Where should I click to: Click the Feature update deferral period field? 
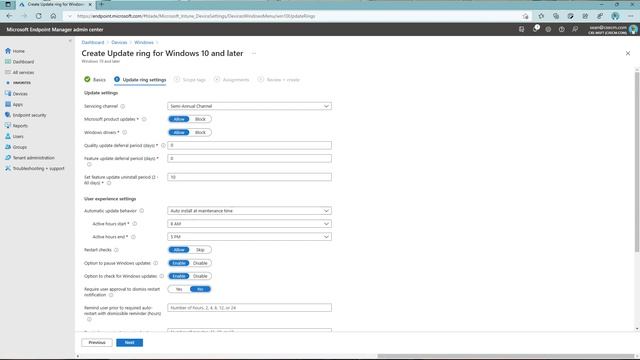[x=249, y=158]
